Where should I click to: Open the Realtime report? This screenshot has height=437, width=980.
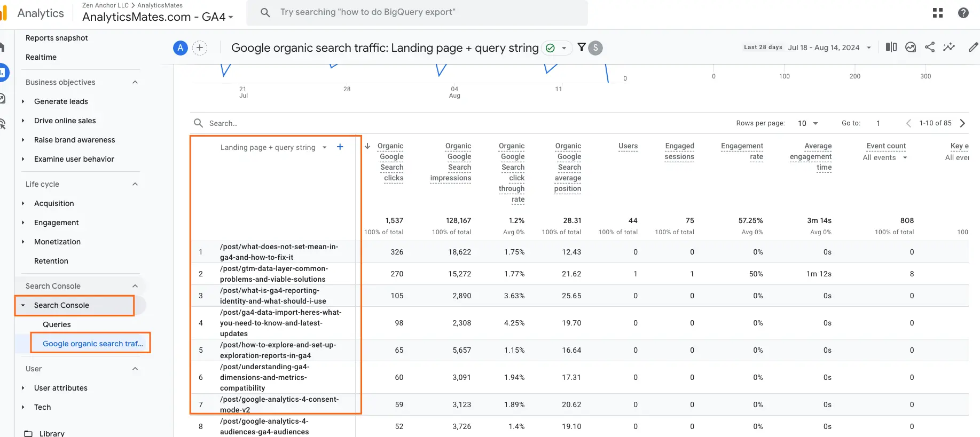(41, 57)
